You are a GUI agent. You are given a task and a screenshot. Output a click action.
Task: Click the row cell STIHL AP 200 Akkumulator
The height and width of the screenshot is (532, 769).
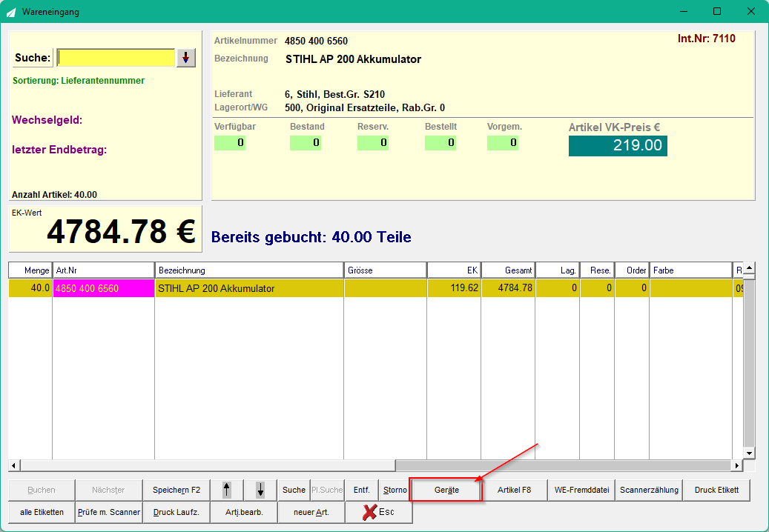[x=249, y=288]
